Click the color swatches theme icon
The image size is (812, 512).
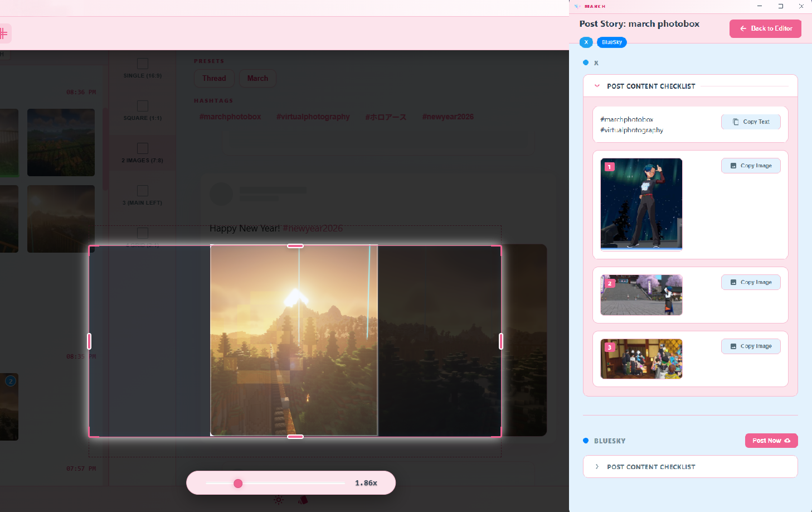(303, 500)
